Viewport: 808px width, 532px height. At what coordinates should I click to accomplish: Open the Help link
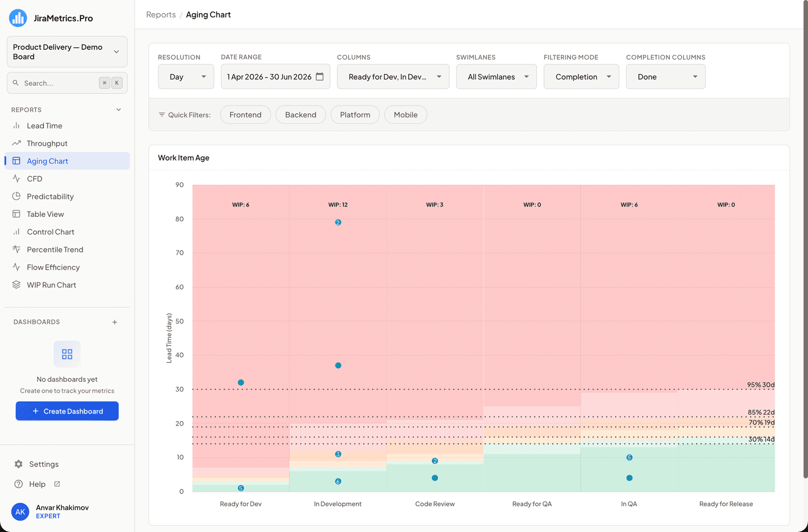point(37,484)
